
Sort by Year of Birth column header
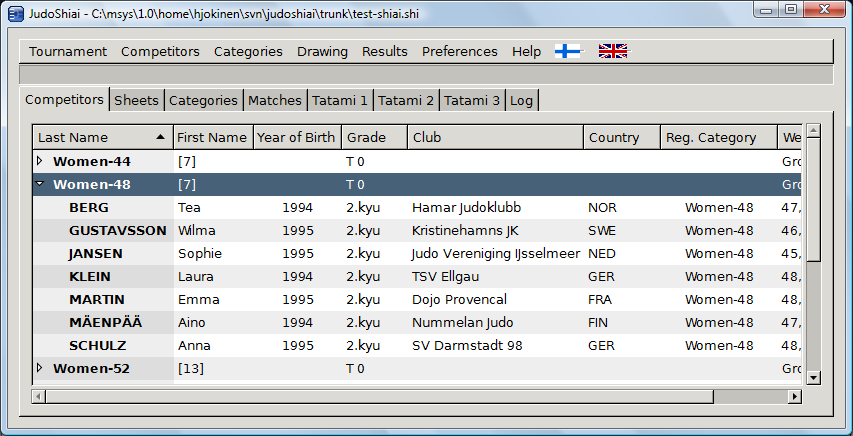[x=297, y=137]
